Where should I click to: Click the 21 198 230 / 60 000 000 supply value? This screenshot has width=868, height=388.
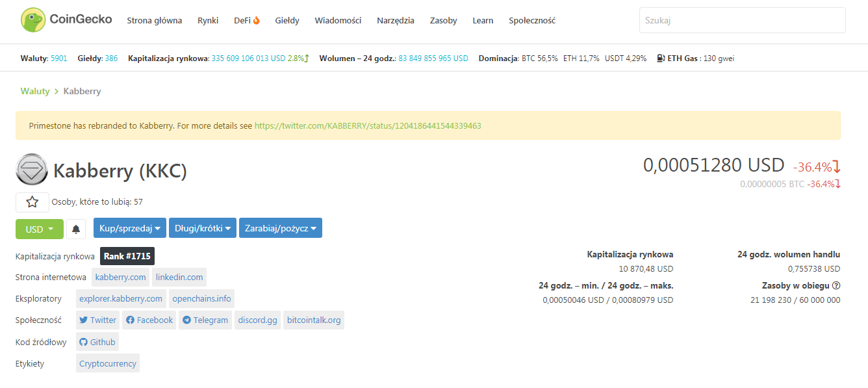795,300
